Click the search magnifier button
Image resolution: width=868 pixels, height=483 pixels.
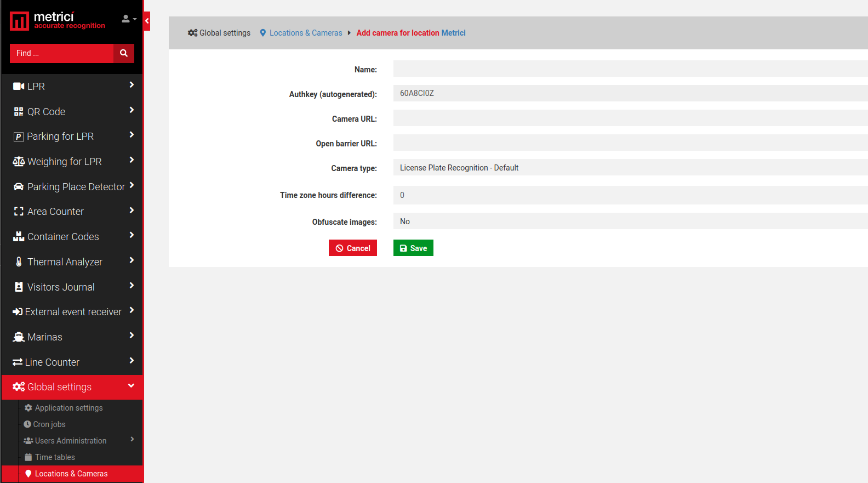click(x=124, y=53)
